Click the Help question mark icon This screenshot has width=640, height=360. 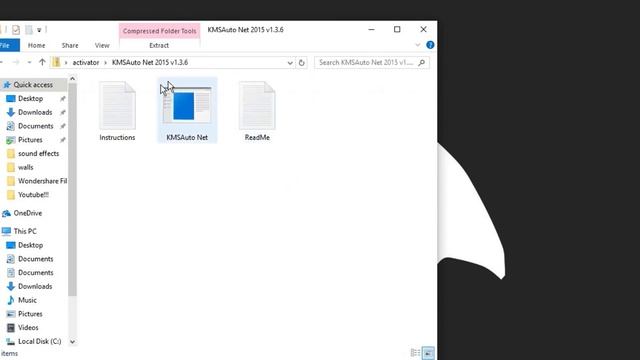[x=430, y=45]
